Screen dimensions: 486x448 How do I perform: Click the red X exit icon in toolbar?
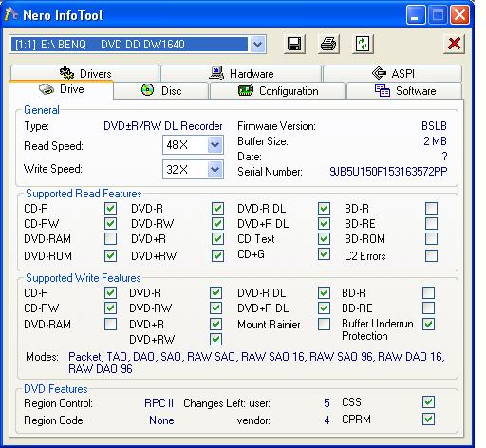454,44
